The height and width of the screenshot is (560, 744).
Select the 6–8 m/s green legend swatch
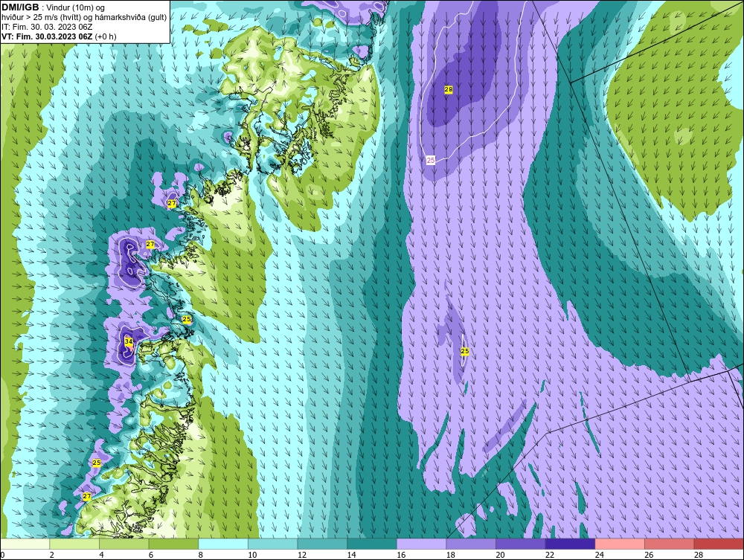coord(173,544)
